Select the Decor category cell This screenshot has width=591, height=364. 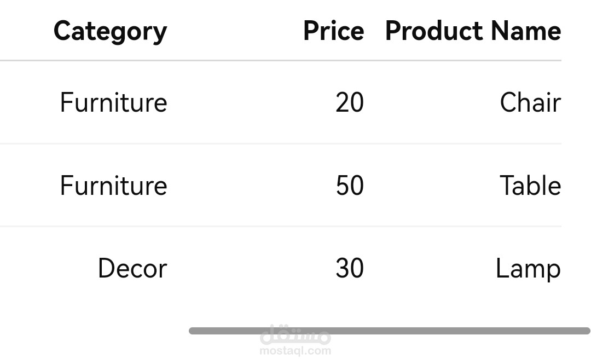tap(132, 269)
